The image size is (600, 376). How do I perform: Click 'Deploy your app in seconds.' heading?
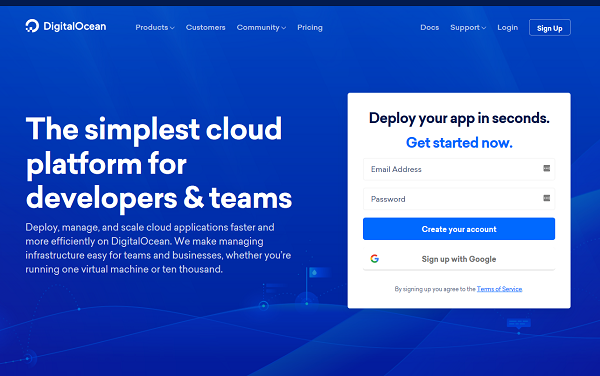459,119
